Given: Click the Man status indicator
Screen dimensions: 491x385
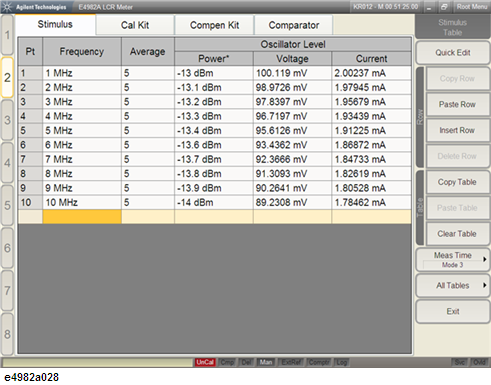Looking at the screenshot, I should [266, 362].
